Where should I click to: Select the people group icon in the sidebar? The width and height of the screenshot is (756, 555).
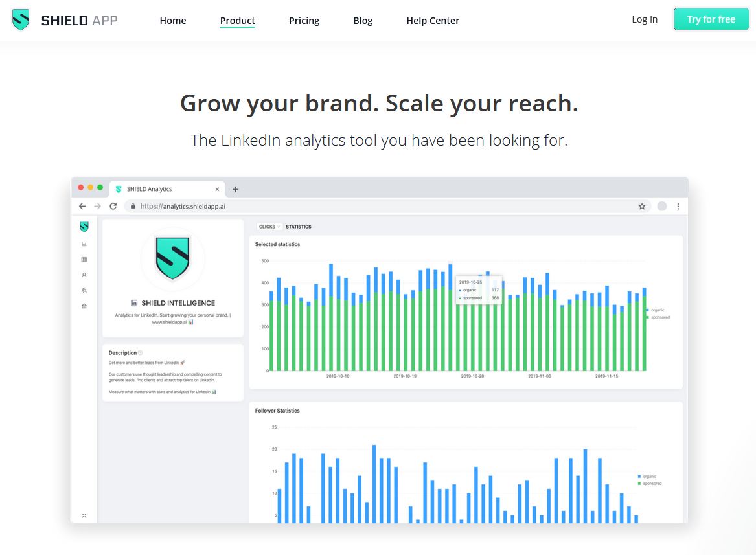pos(84,290)
